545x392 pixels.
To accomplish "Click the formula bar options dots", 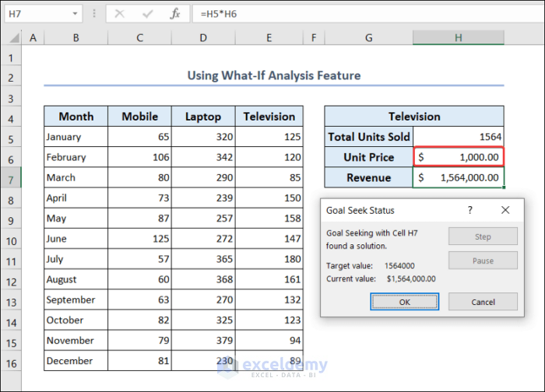I will (x=93, y=13).
